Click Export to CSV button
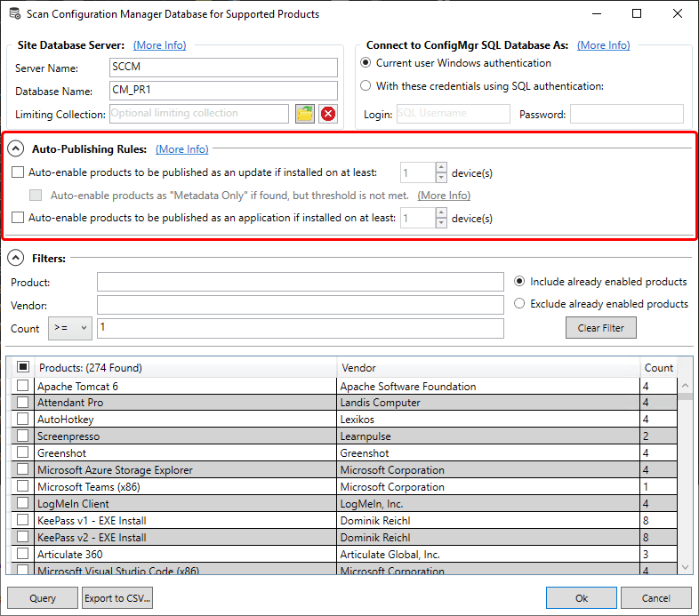The width and height of the screenshot is (699, 616). 117,598
